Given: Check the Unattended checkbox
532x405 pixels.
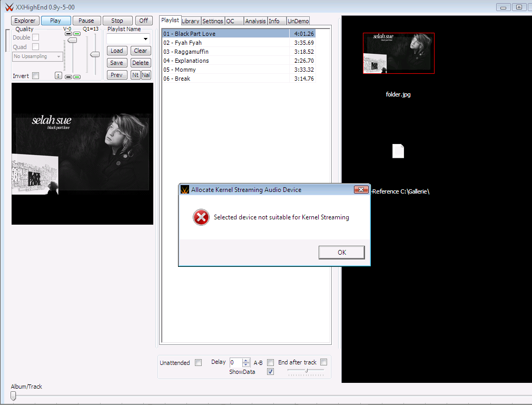Looking at the screenshot, I should coord(199,362).
